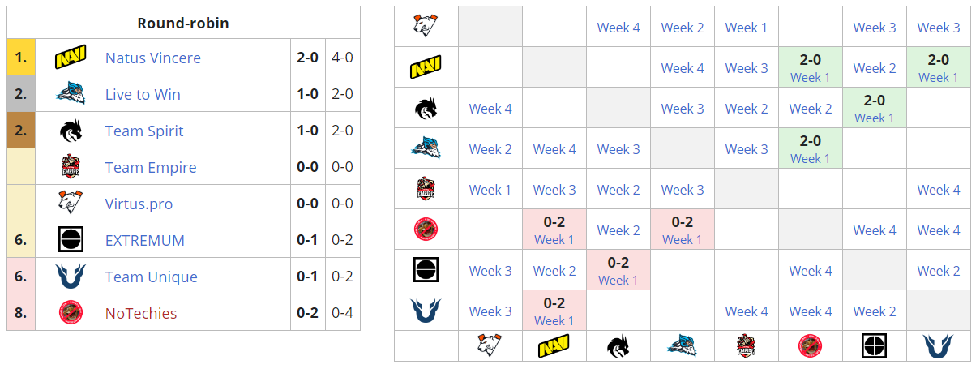Click Team Unique logo in standings table
Image resolution: width=980 pixels, height=369 pixels.
click(71, 277)
